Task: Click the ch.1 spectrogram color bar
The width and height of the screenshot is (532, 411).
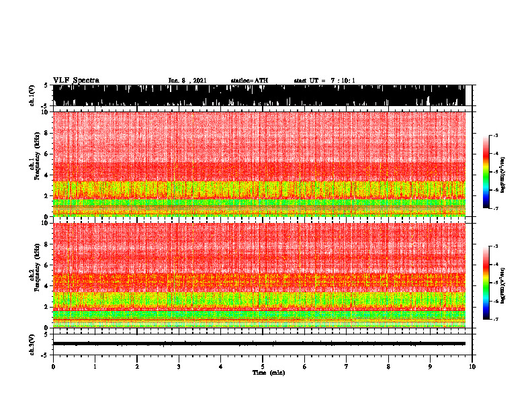Action: [486, 172]
